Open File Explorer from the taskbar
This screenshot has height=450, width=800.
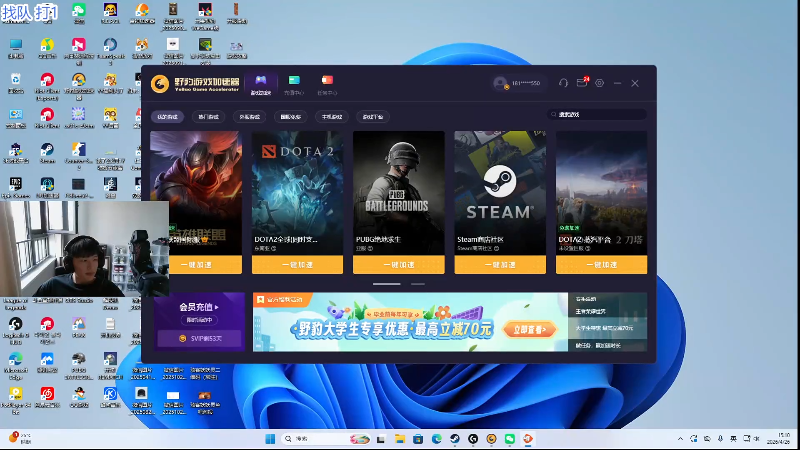(399, 439)
